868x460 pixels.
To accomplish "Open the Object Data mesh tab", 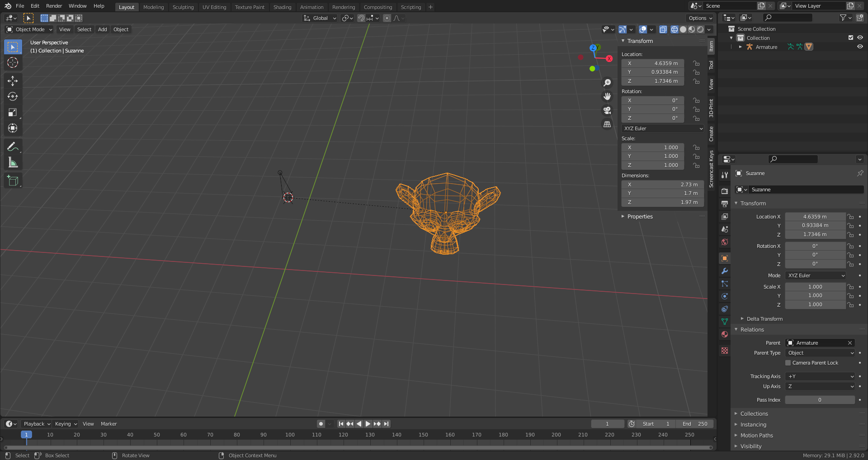I will 725,322.
